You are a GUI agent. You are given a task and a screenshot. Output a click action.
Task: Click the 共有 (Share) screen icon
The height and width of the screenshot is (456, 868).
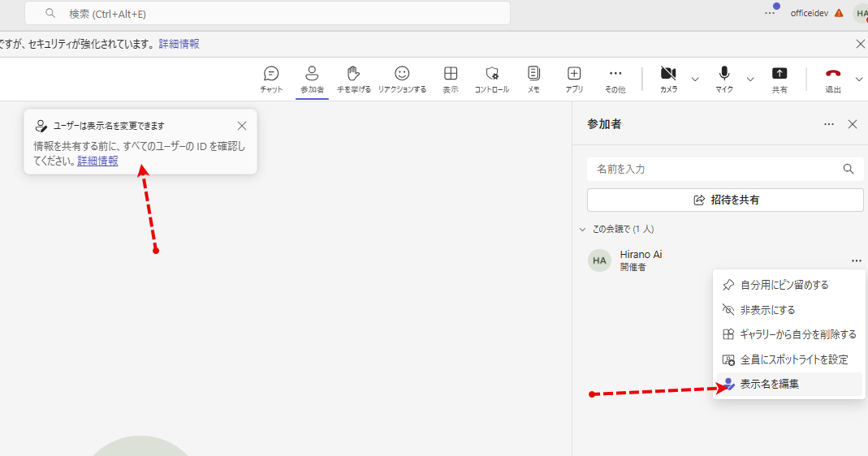pos(779,79)
